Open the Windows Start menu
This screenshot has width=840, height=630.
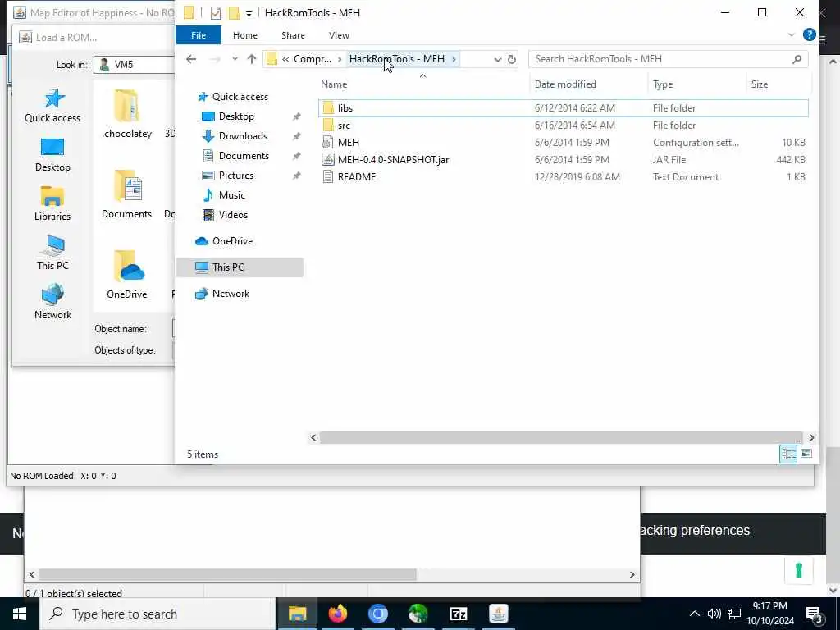coord(20,614)
